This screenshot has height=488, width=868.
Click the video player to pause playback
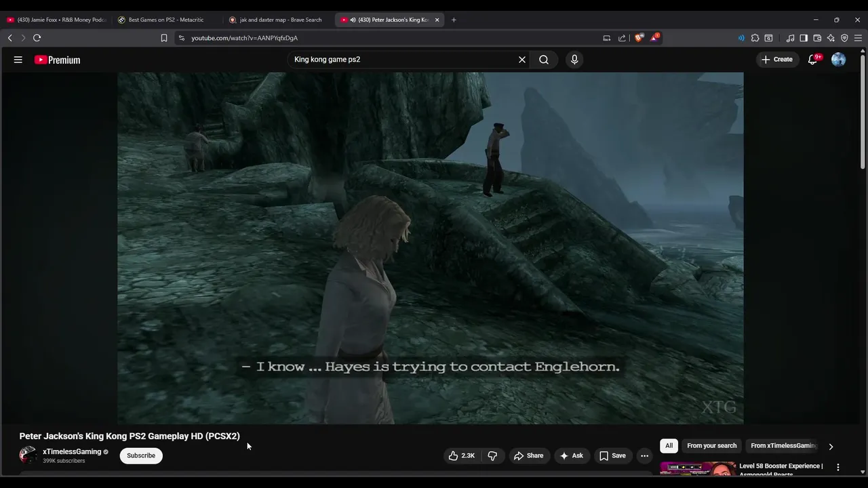[431, 248]
